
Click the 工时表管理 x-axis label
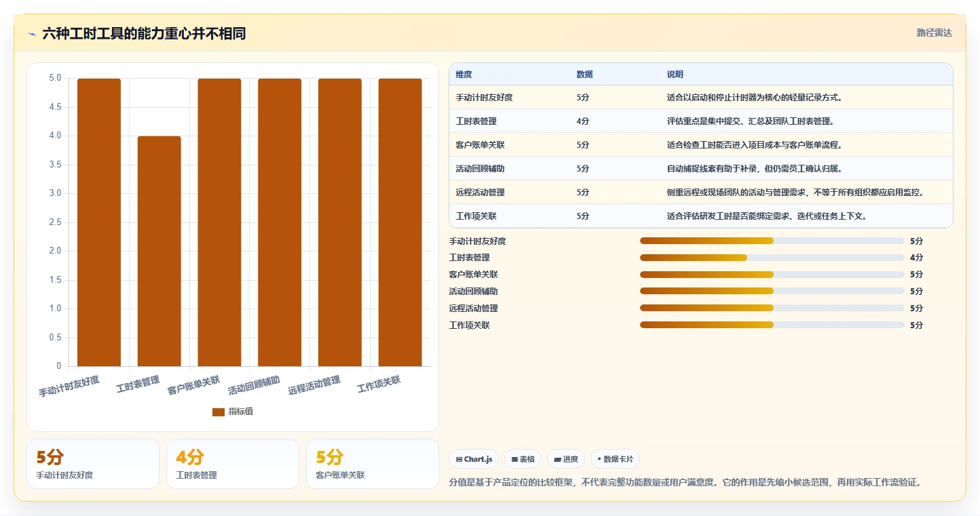point(137,385)
